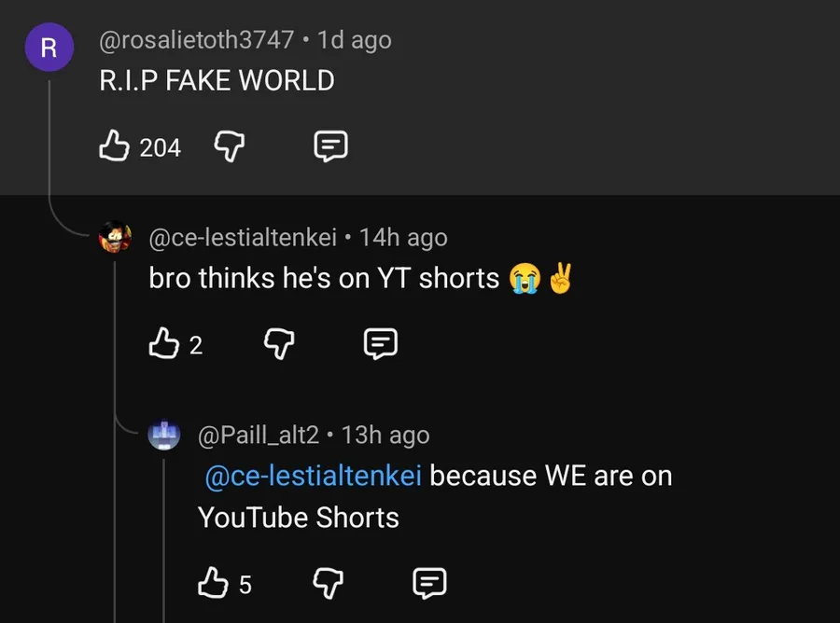Viewport: 840px width, 623px height.
Task: Open reply box for ce-lestialtenkei's comment
Action: [380, 344]
